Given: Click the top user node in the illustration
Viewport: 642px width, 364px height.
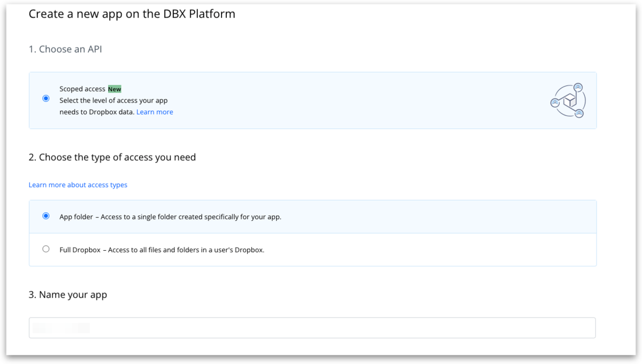Looking at the screenshot, I should tap(578, 87).
